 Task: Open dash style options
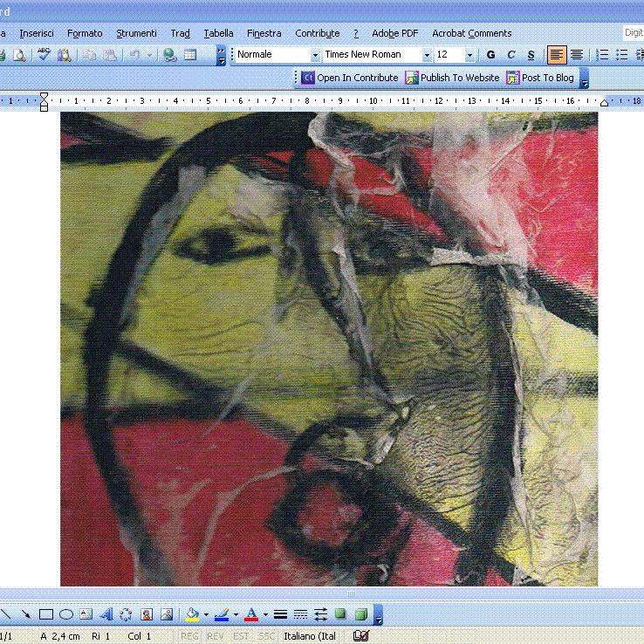[301, 614]
